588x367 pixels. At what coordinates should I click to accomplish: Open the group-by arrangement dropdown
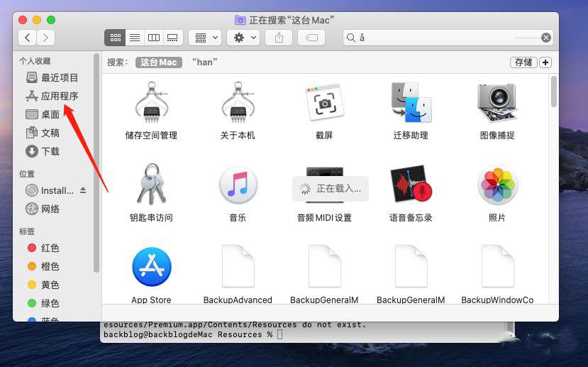coord(205,38)
